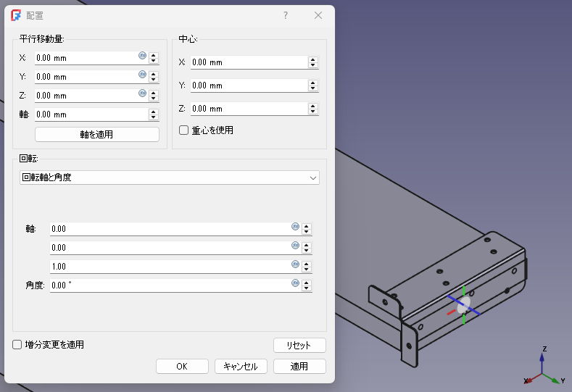The height and width of the screenshot is (392, 572).
Task: Decrease the center Z value with down arrow
Action: coord(313,112)
